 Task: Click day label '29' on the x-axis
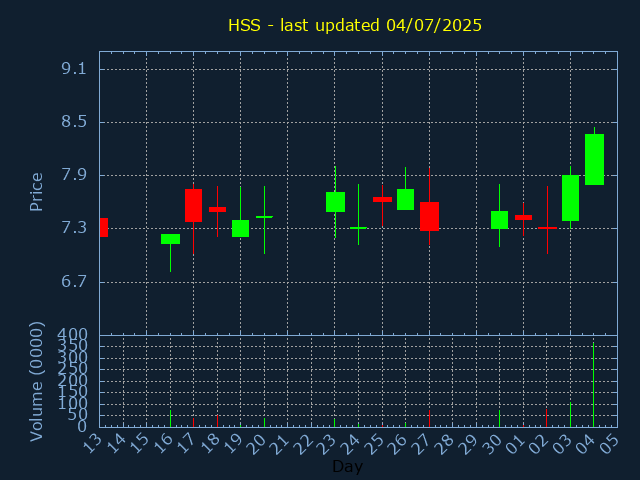469,444
